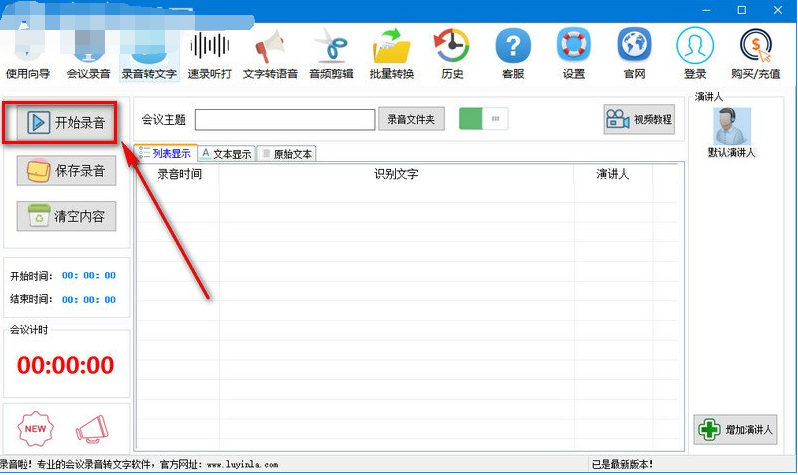Click the 开始录音 start recording button

tap(66, 123)
